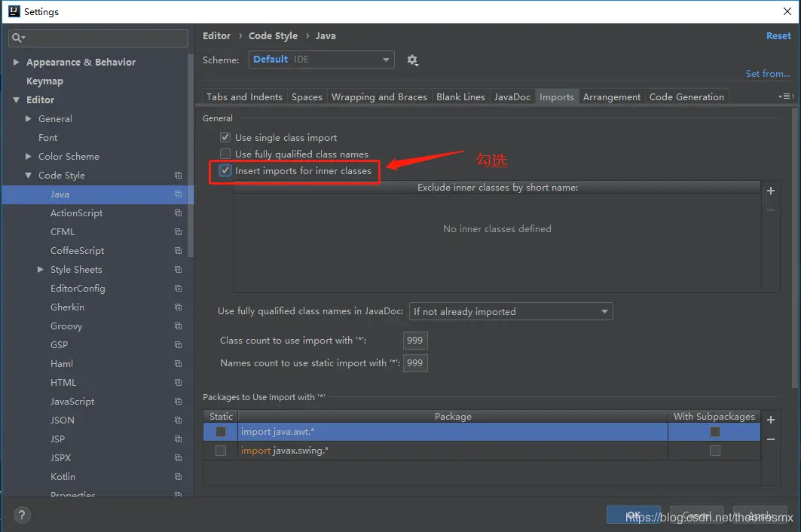
Task: Select Groovy code style entry
Action: click(66, 326)
